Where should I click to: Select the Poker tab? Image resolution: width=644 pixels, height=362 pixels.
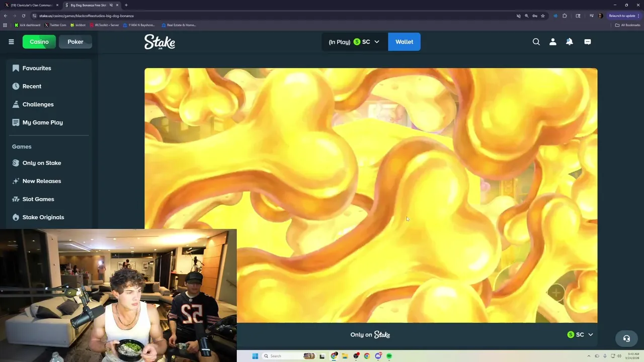coord(75,42)
